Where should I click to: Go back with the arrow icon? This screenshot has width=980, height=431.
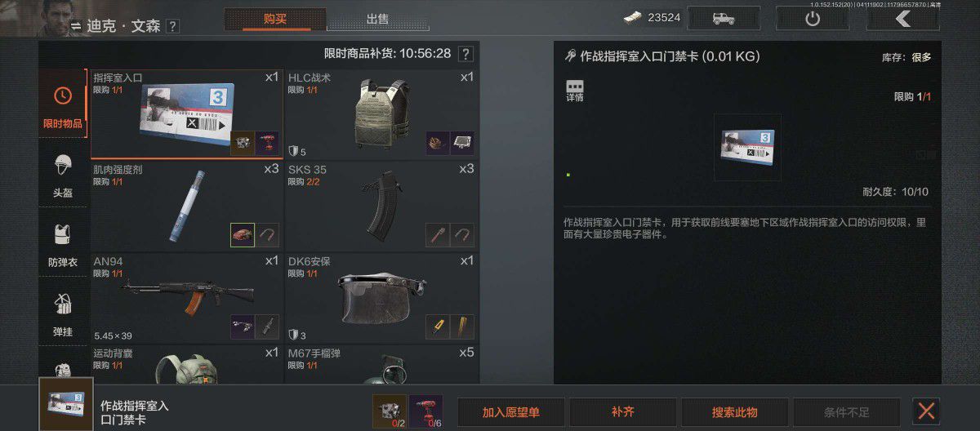coord(904,18)
